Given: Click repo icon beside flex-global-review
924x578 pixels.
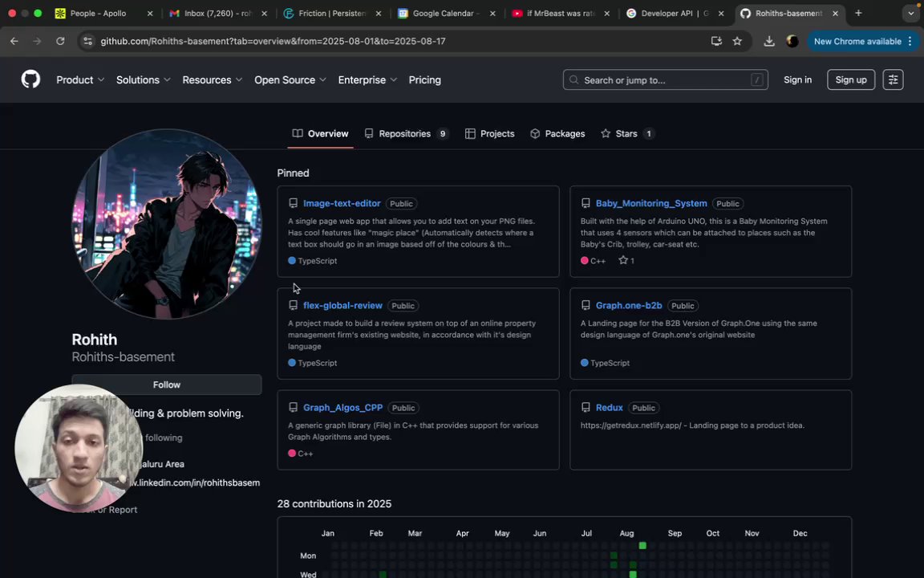Looking at the screenshot, I should click(293, 306).
